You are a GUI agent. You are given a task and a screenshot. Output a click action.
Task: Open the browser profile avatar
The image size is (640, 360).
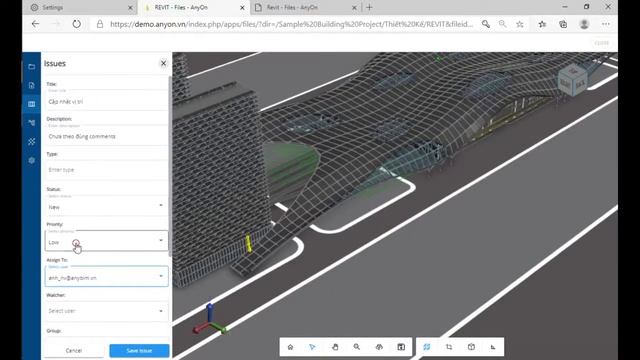point(584,24)
